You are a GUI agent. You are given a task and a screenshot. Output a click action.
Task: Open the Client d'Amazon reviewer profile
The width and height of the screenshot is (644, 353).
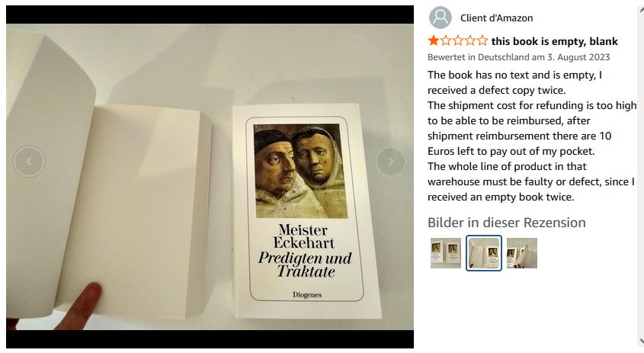tap(496, 18)
